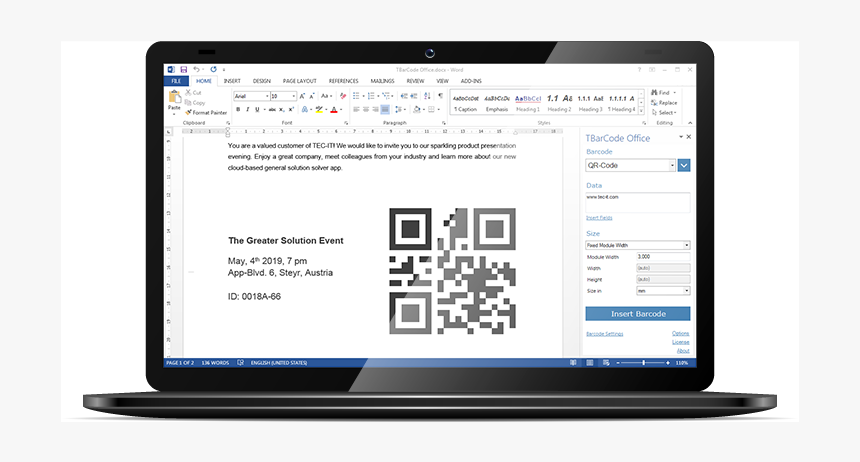860x462 pixels.
Task: Click the Increase Indent icon
Action: click(414, 96)
